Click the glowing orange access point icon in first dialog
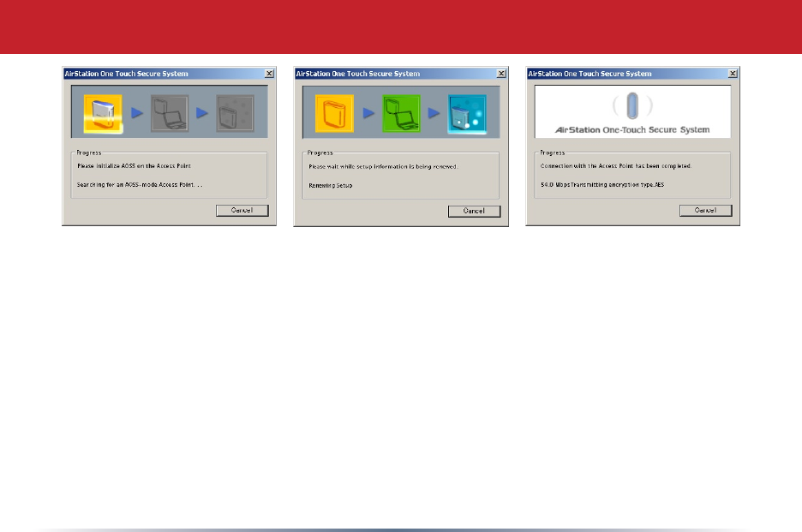The height and width of the screenshot is (532, 802). coord(103,114)
